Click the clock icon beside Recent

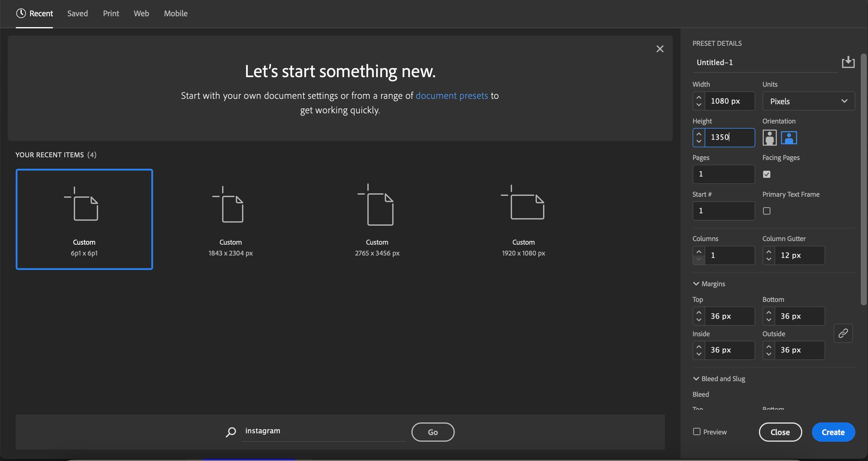point(21,13)
